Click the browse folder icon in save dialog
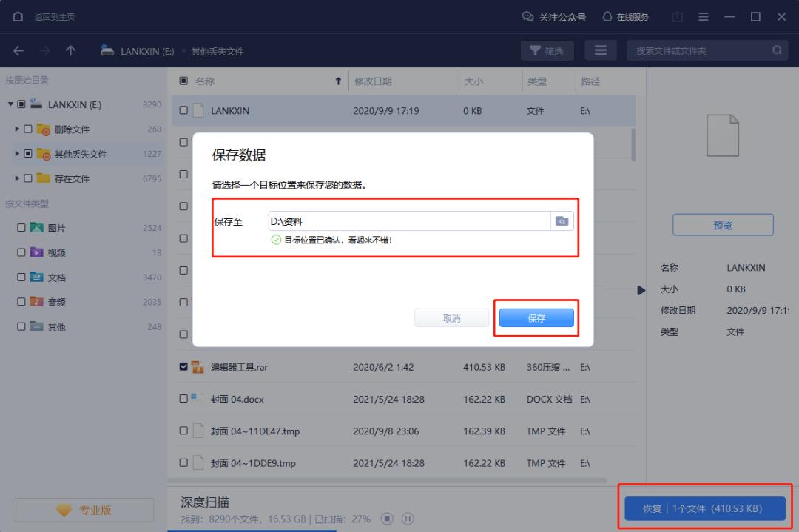The image size is (799, 532). tap(563, 220)
